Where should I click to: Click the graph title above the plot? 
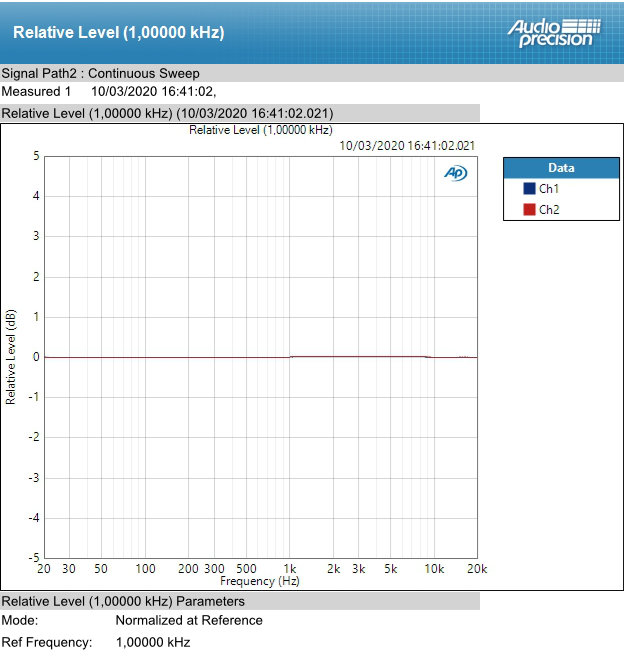[x=261, y=130]
